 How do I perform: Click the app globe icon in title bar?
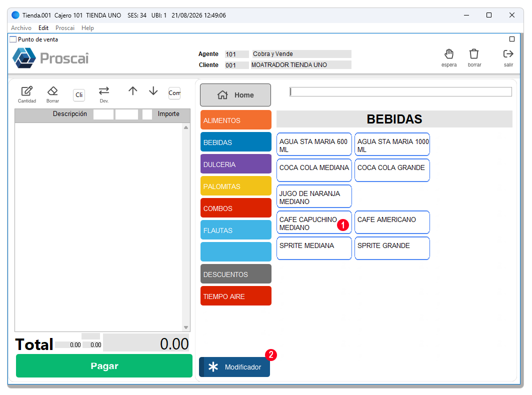(15, 15)
